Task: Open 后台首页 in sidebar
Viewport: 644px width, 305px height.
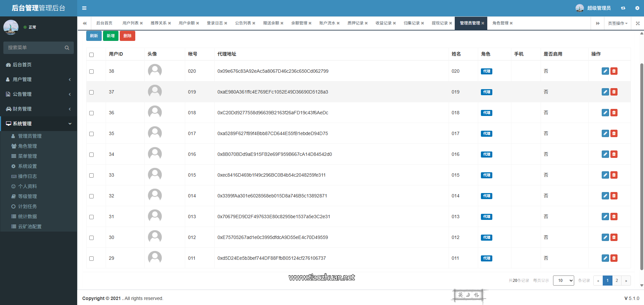Action: (39, 65)
